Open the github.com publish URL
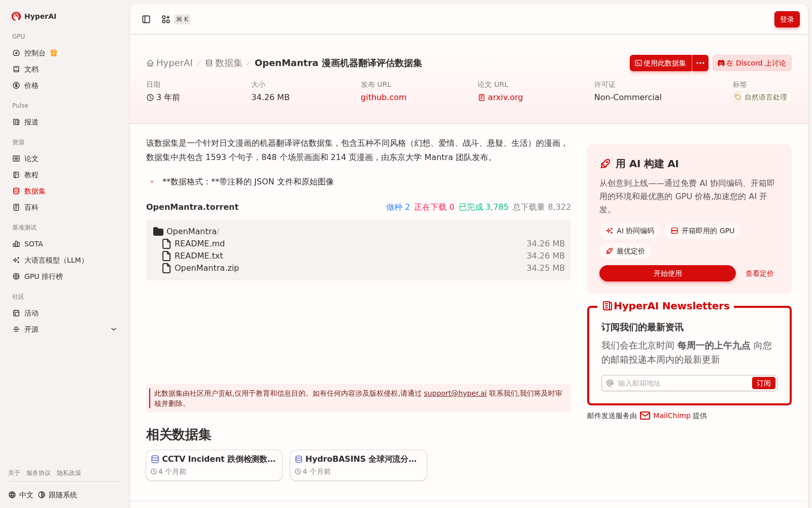The width and height of the screenshot is (812, 508). tap(384, 97)
